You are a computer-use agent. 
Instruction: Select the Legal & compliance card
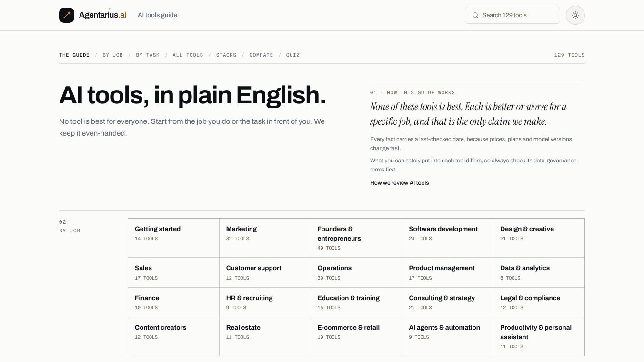pyautogui.click(x=539, y=302)
